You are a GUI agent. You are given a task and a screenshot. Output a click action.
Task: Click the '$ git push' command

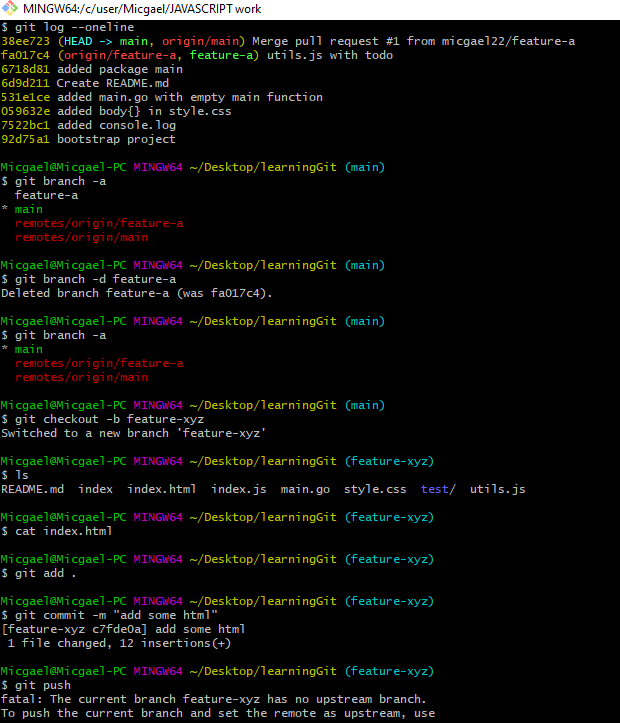pyautogui.click(x=36, y=685)
